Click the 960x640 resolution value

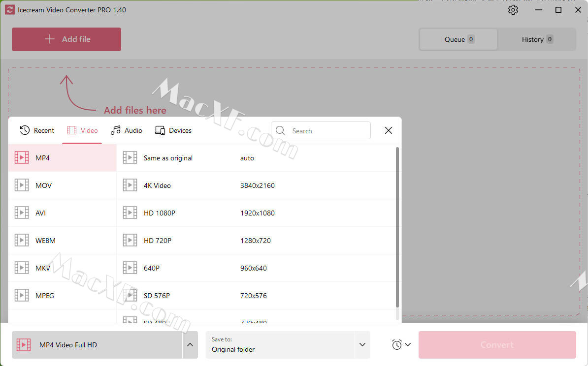[x=254, y=268]
